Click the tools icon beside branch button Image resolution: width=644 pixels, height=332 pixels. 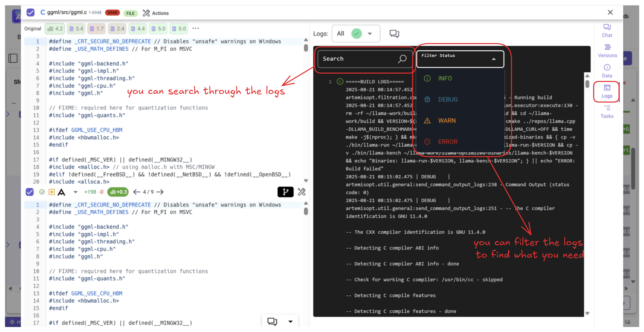pos(302,192)
